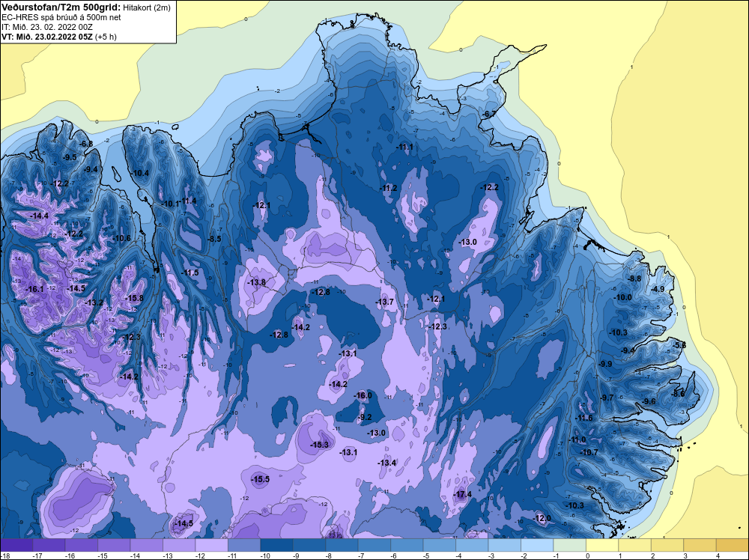Click the -6.8 temperature label
Viewport: 749px width, 560px height.
tap(85, 144)
